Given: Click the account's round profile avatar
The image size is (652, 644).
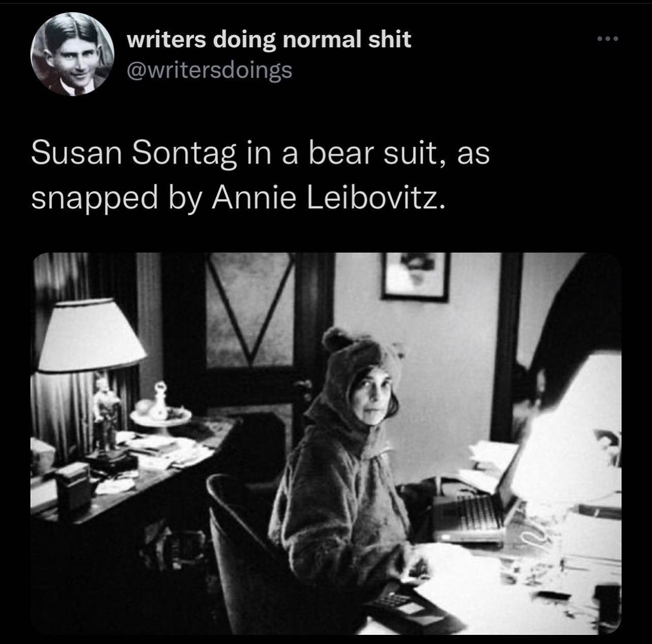Looking at the screenshot, I should coord(72,53).
